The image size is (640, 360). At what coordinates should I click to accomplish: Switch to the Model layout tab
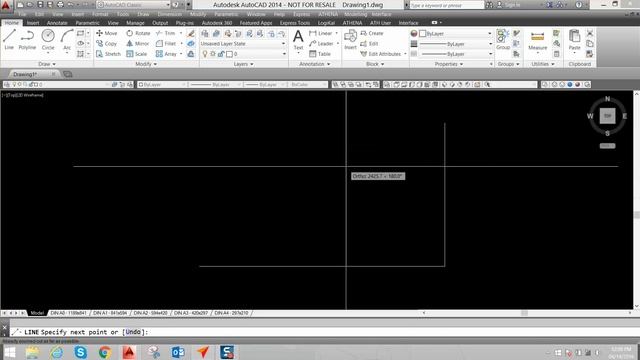click(37, 313)
